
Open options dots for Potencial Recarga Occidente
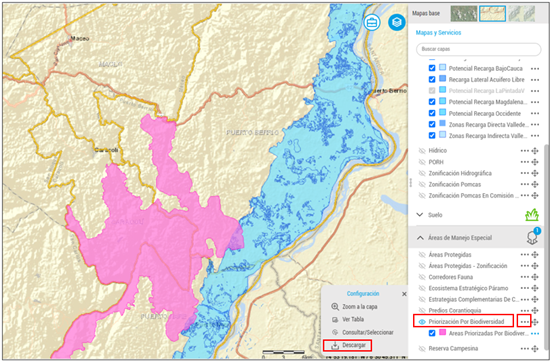(x=535, y=114)
